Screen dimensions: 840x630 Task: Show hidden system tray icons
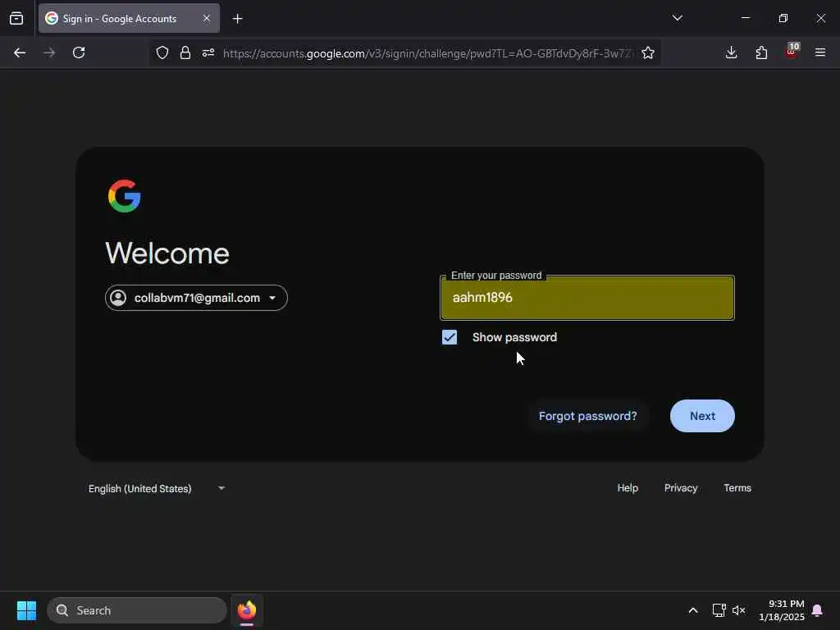coord(692,610)
